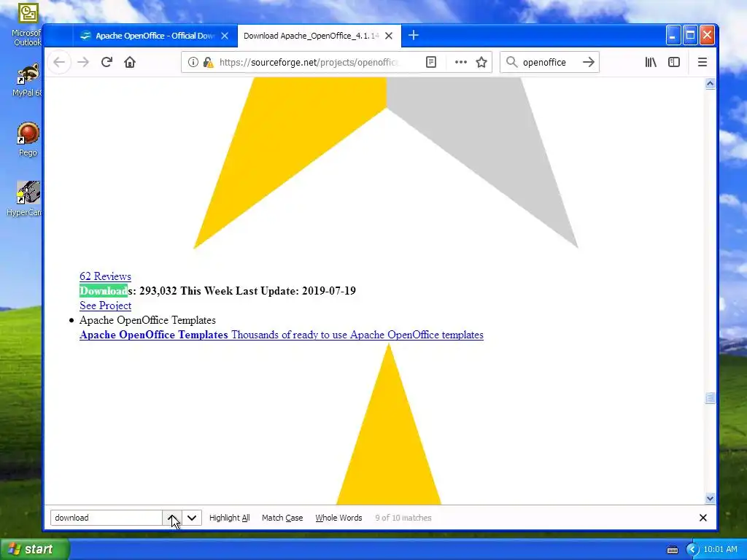Close the Download Apache_OpenOffice tab
This screenshot has height=560, width=747.
389,36
